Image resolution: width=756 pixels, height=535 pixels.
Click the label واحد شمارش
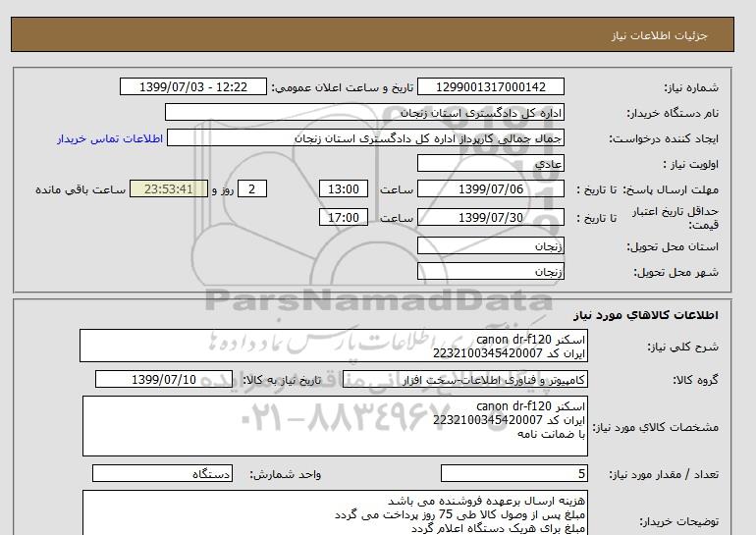coord(286,474)
